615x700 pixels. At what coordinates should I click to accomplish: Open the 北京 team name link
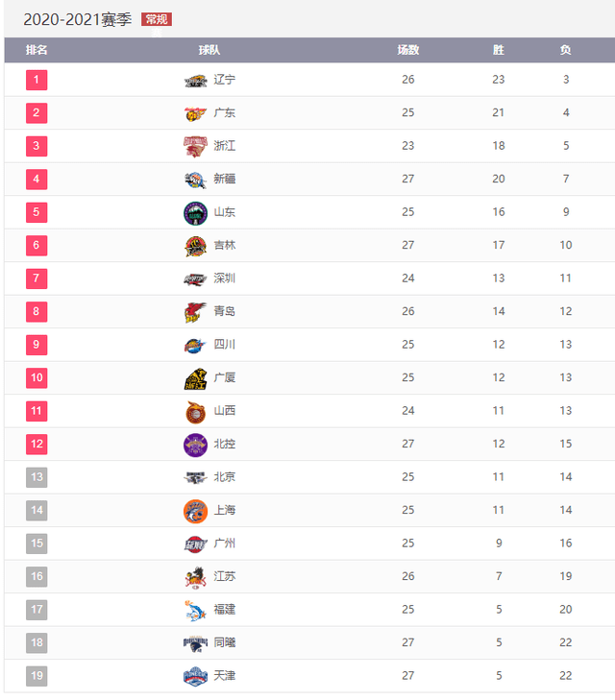(225, 477)
